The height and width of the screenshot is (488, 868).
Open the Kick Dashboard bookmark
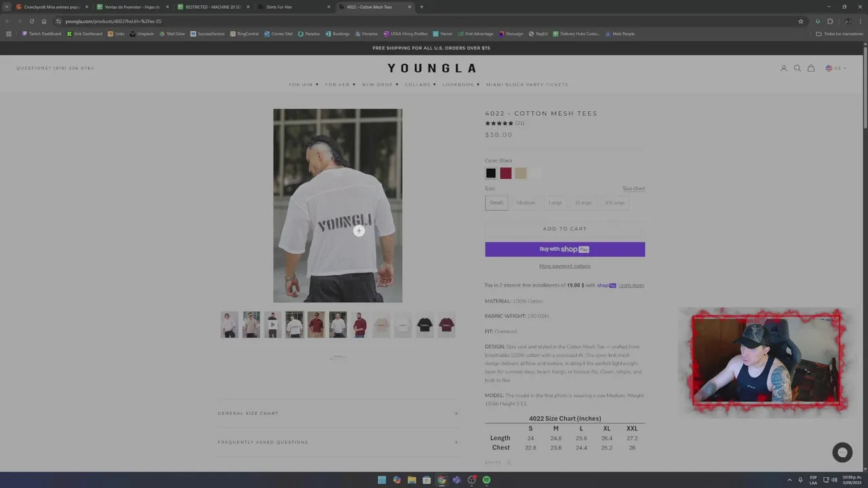(85, 34)
